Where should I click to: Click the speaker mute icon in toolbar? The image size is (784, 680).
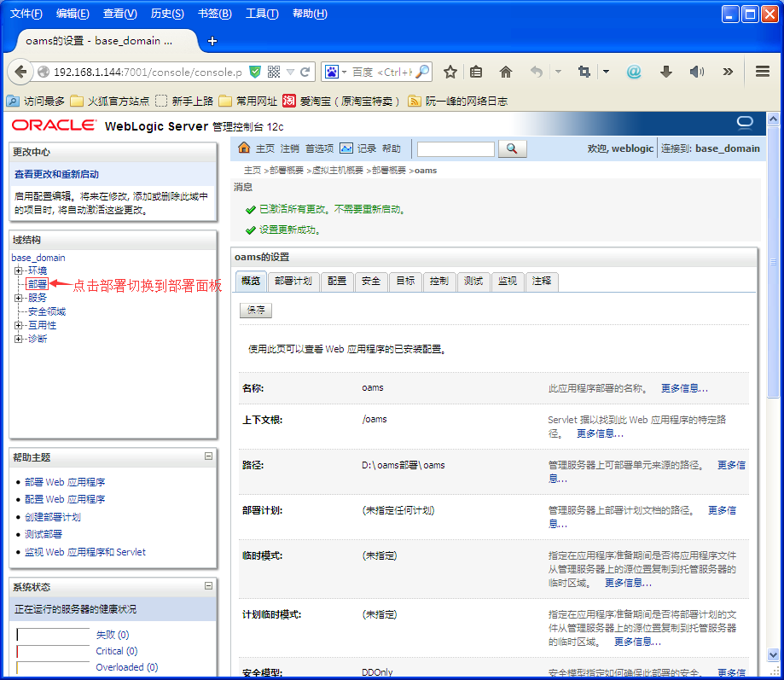(x=696, y=72)
